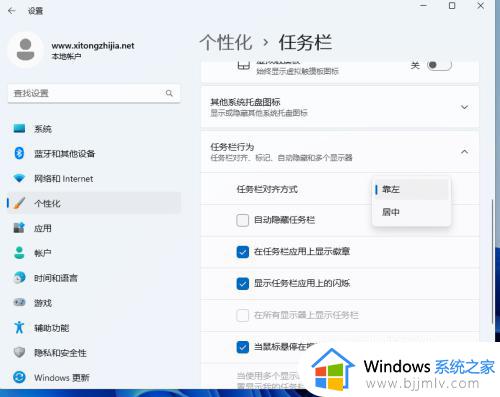This screenshot has height=397, width=500.
Task: Open 游戏 settings category
Action: point(94,303)
